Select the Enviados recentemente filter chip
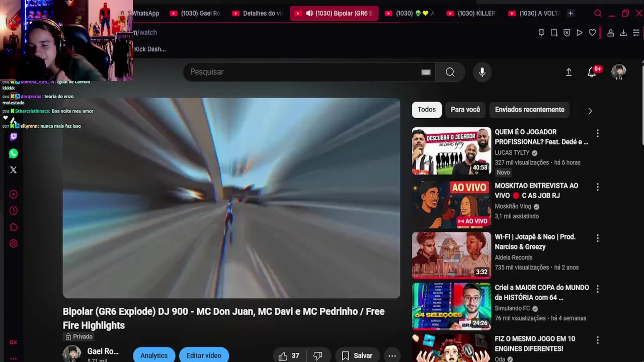Image resolution: width=644 pixels, height=362 pixels. pyautogui.click(x=530, y=110)
